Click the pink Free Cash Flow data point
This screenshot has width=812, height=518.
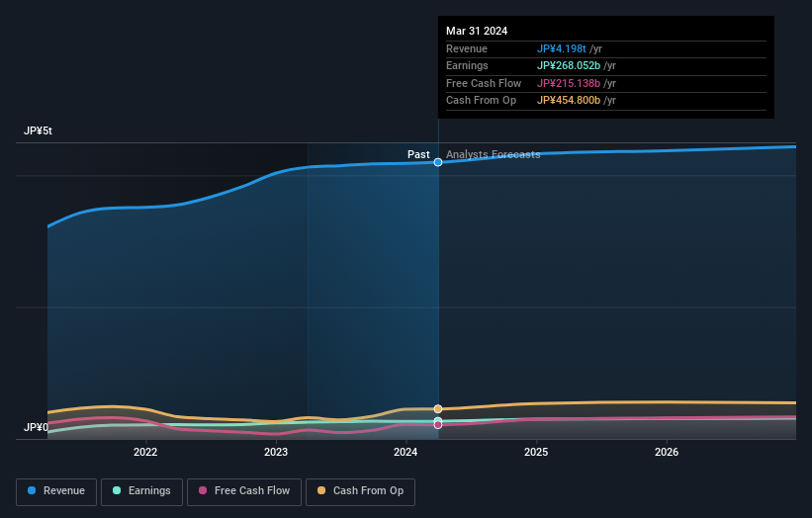(438, 425)
